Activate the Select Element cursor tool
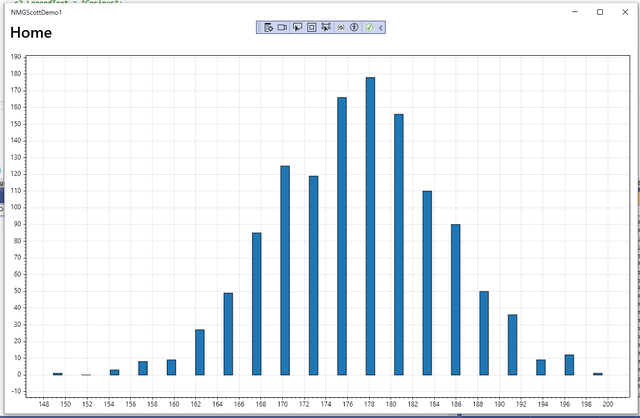 [297, 27]
